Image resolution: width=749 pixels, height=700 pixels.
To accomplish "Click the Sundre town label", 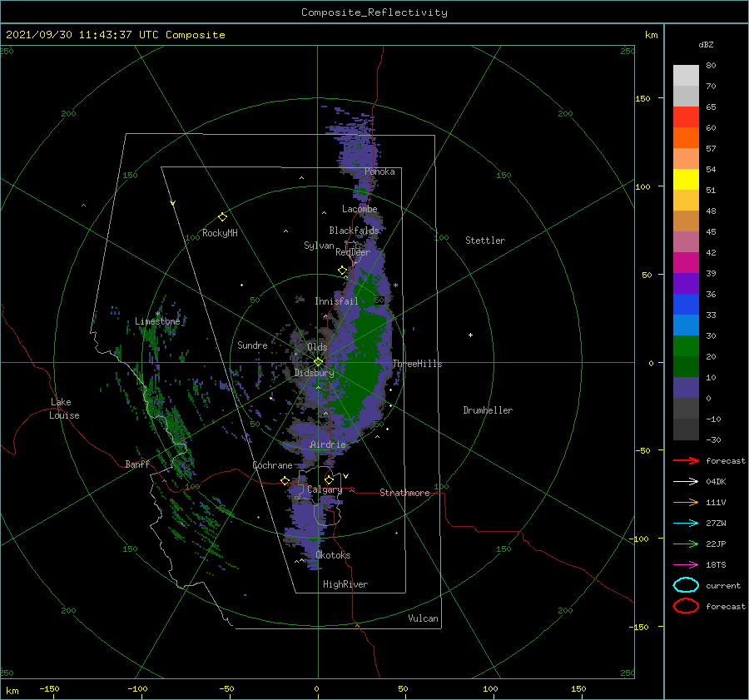I will 252,345.
